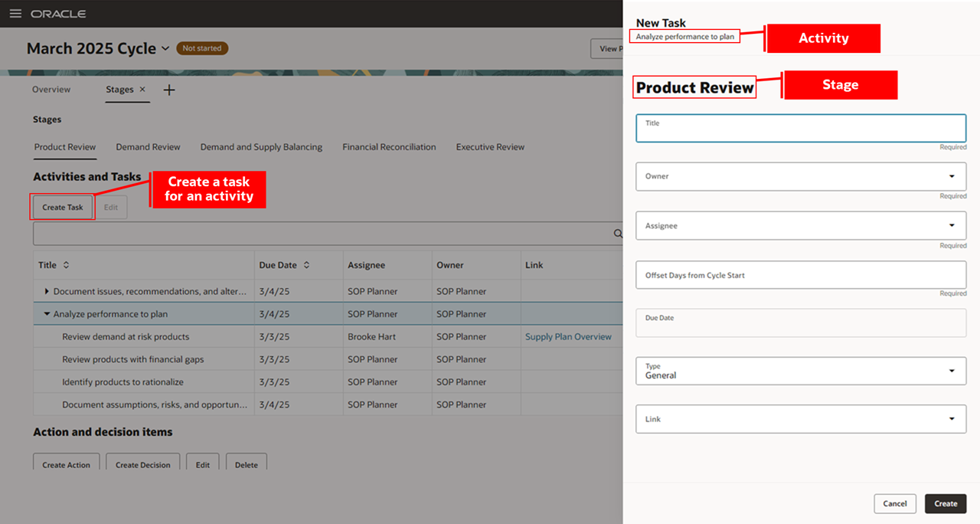This screenshot has width=980, height=524.
Task: Click the Not started status badge
Action: point(202,48)
